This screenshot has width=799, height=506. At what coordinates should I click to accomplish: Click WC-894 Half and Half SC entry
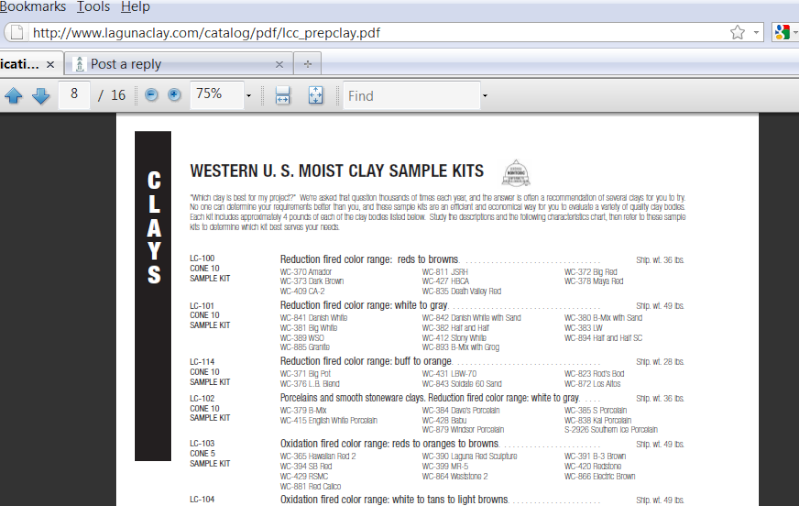(x=603, y=338)
